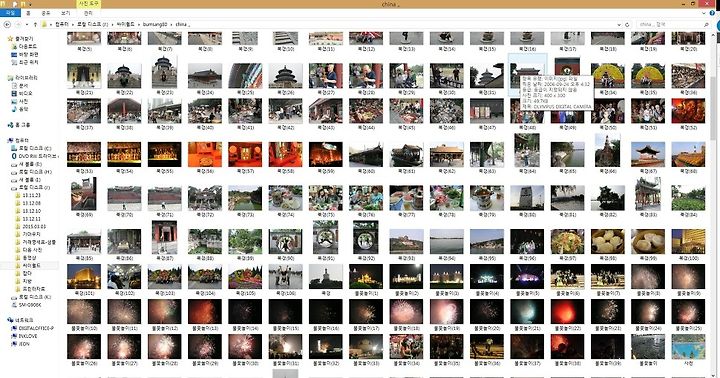Click the search magnifier icon
Screen dimensions: 720x378
[706, 24]
